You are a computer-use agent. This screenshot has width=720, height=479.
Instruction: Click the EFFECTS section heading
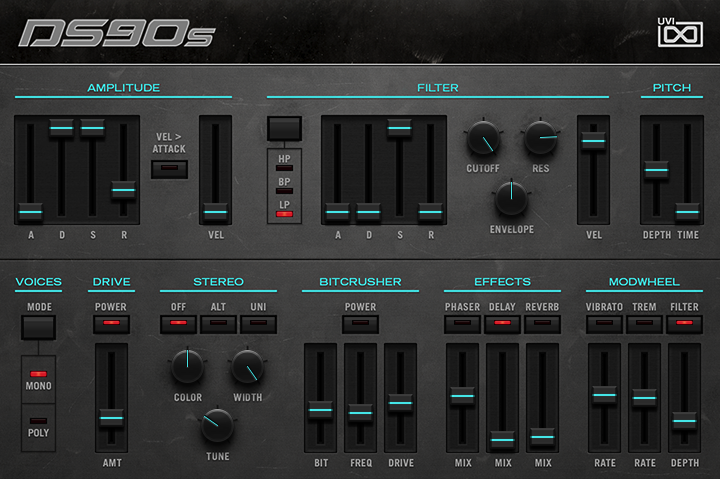pos(502,282)
